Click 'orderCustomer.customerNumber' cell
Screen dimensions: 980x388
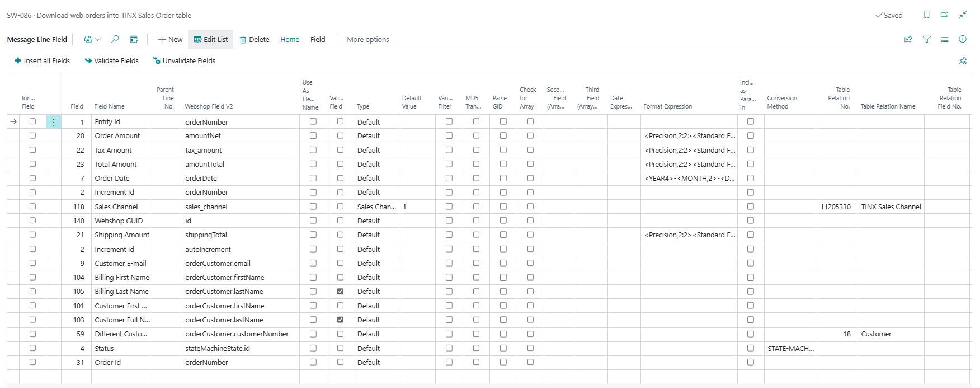[x=241, y=334]
